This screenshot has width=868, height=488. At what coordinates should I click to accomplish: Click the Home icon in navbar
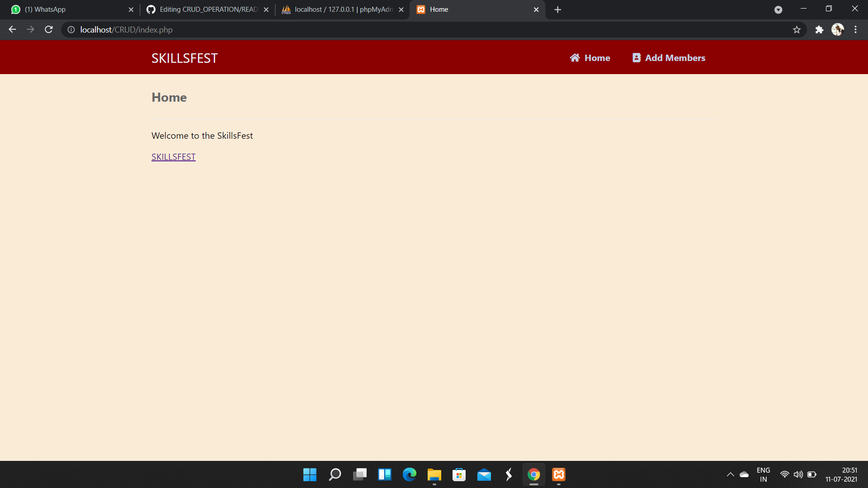tap(575, 58)
